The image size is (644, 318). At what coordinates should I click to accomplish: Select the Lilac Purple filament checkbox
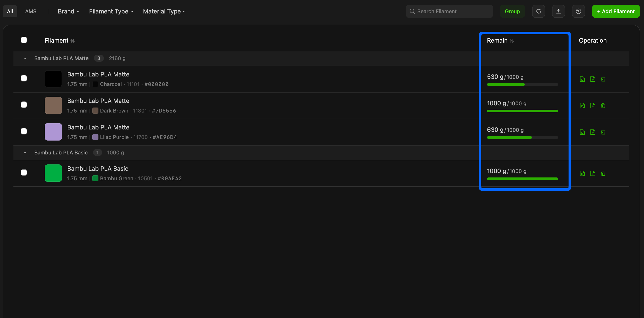tap(24, 131)
